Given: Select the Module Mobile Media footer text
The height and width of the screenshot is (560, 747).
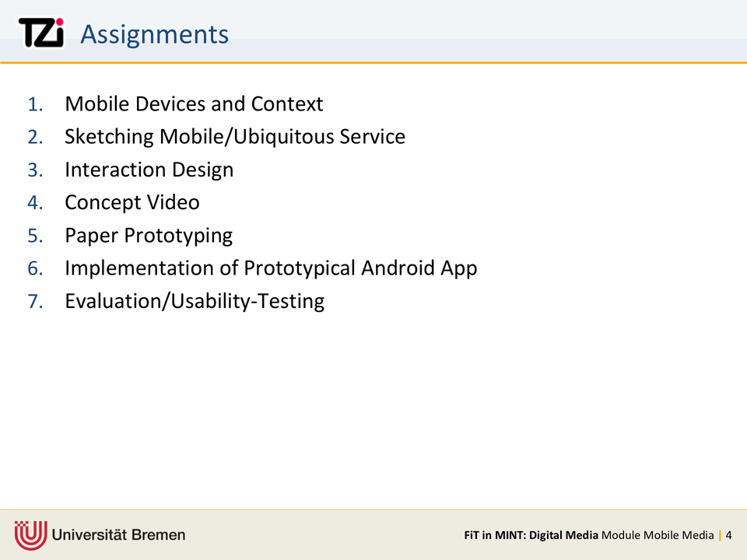Looking at the screenshot, I should pos(658,535).
